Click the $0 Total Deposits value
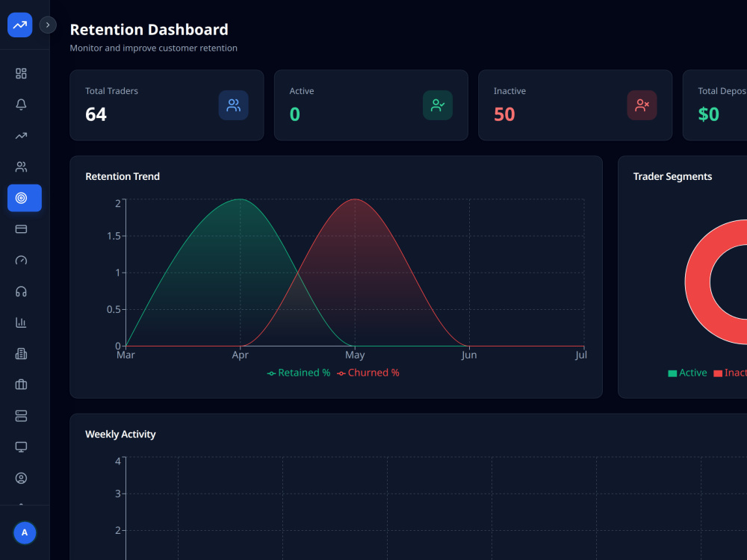The height and width of the screenshot is (560, 747). click(x=708, y=114)
